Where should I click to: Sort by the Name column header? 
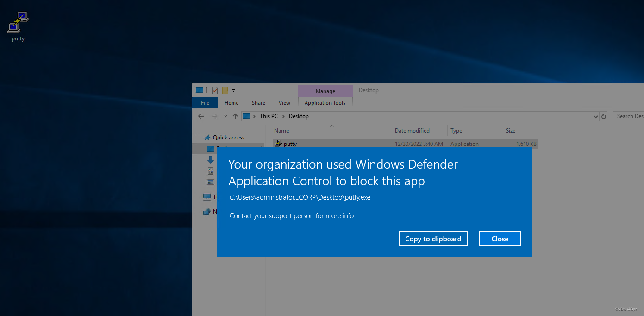(x=332, y=131)
